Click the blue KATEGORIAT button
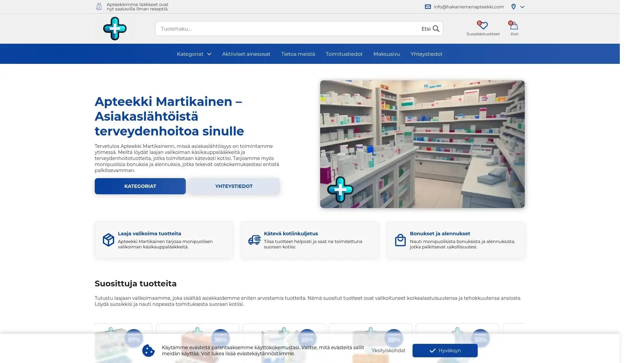The height and width of the screenshot is (363, 644). click(140, 186)
